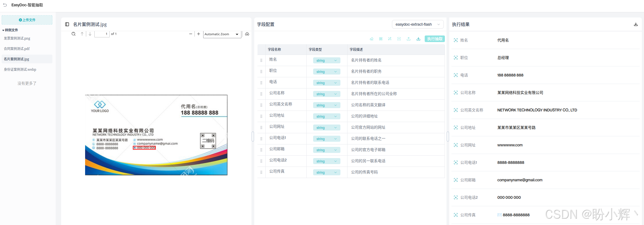Click the drag handle of the 姓名 row

point(261,60)
